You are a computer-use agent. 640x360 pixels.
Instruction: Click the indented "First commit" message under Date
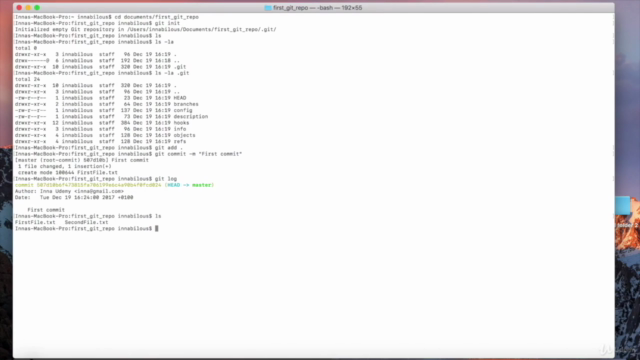pos(46,210)
